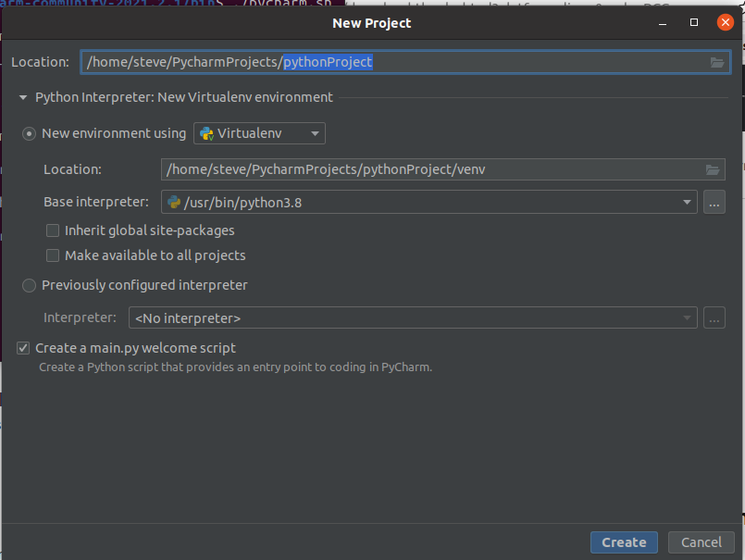
Task: Uncheck Create a main.py welcome script
Action: 23,348
